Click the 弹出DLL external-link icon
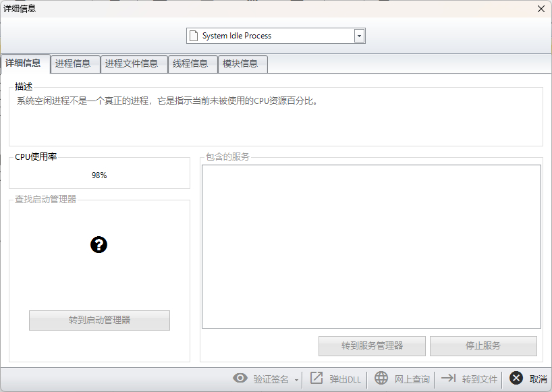Screen dimensions: 552x392 pyautogui.click(x=316, y=379)
